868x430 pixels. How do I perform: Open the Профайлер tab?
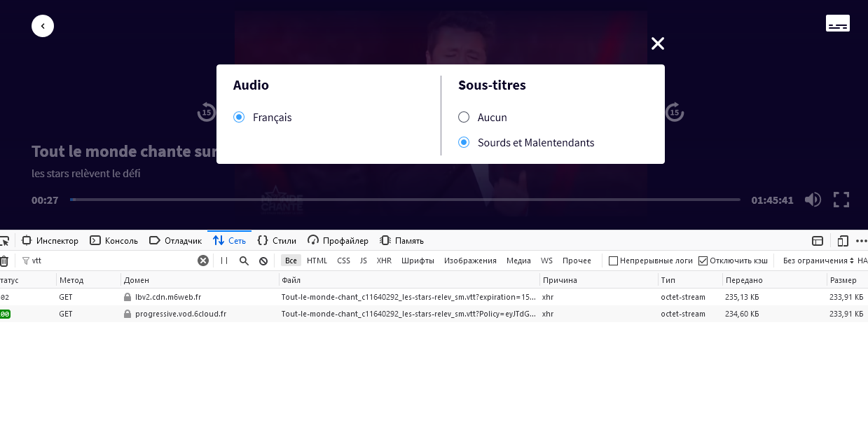(338, 241)
